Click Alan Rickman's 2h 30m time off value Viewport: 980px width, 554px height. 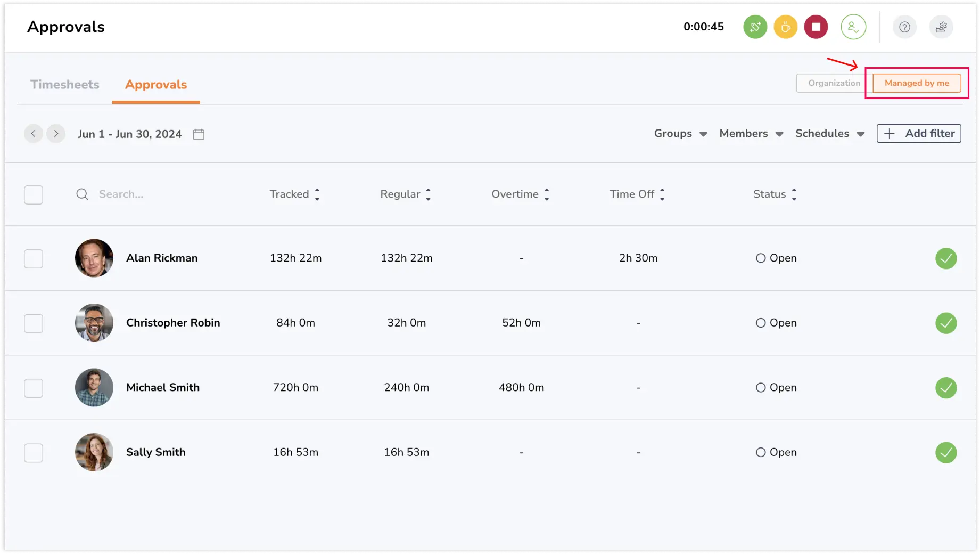(x=638, y=258)
